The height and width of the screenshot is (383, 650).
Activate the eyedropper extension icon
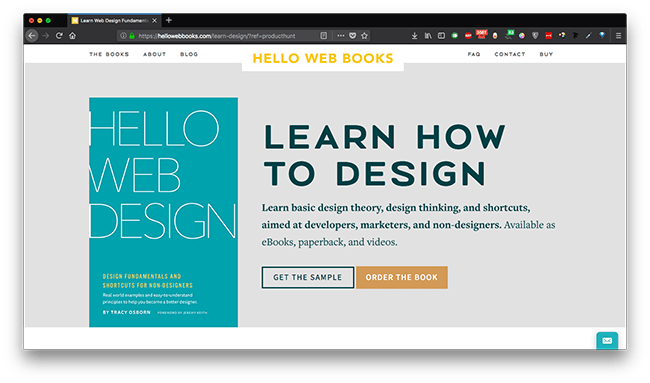589,36
